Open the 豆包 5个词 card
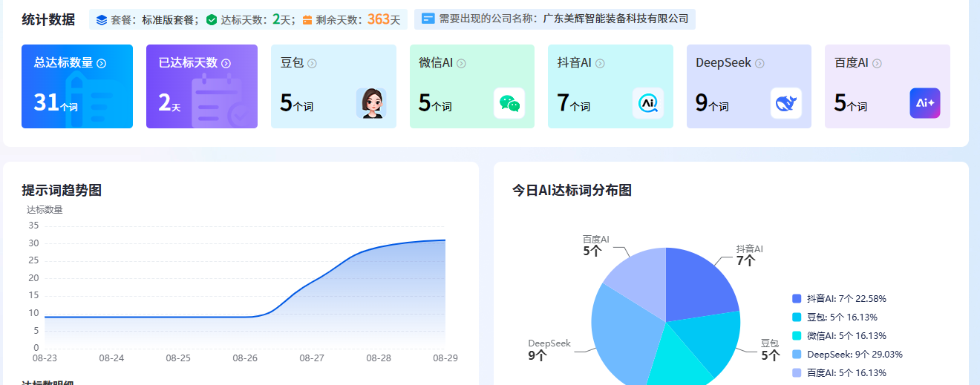 [x=333, y=86]
